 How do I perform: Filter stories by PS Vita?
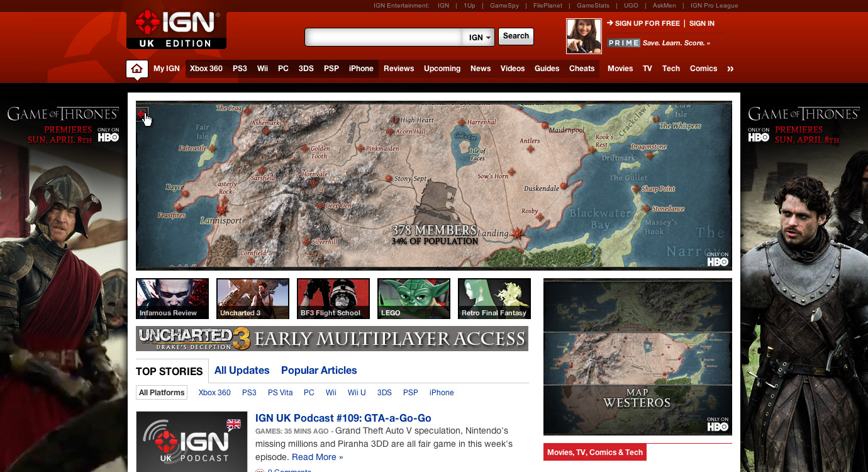pyautogui.click(x=281, y=393)
